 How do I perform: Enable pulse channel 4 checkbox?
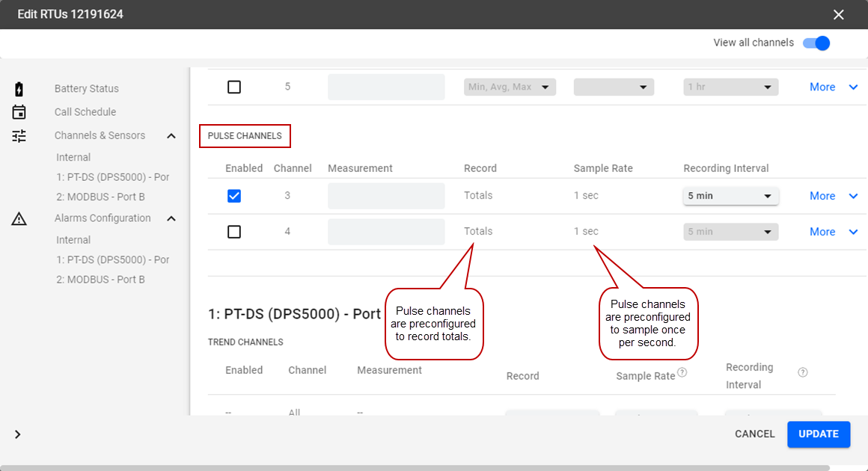[234, 232]
